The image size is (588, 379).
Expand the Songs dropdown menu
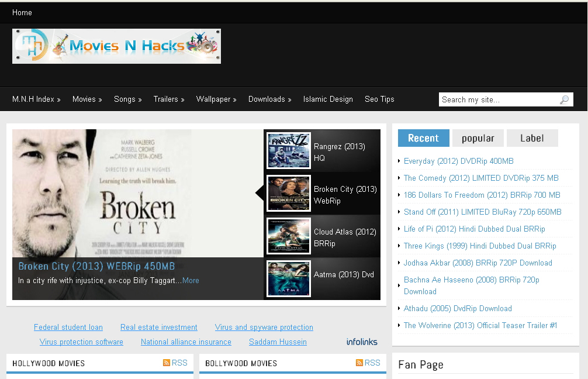pyautogui.click(x=128, y=99)
